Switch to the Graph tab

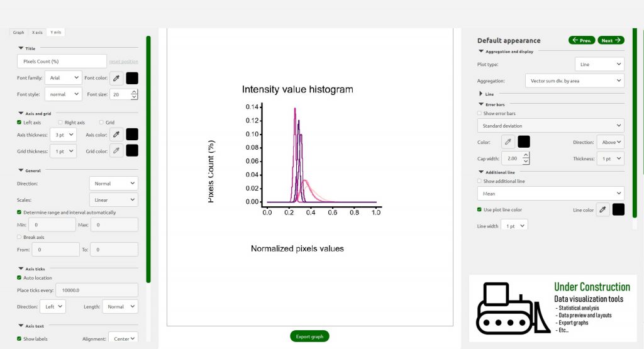(19, 32)
